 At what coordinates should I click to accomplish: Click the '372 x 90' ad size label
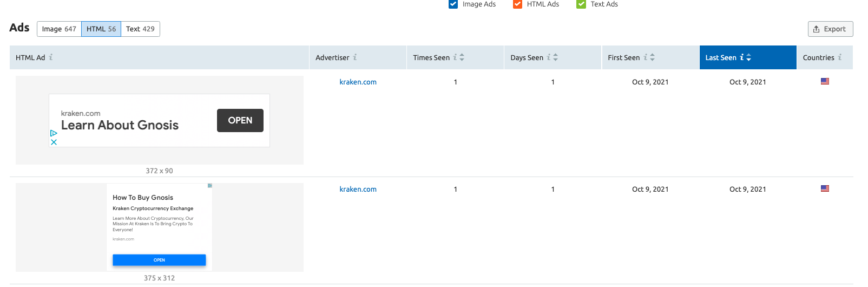159,171
